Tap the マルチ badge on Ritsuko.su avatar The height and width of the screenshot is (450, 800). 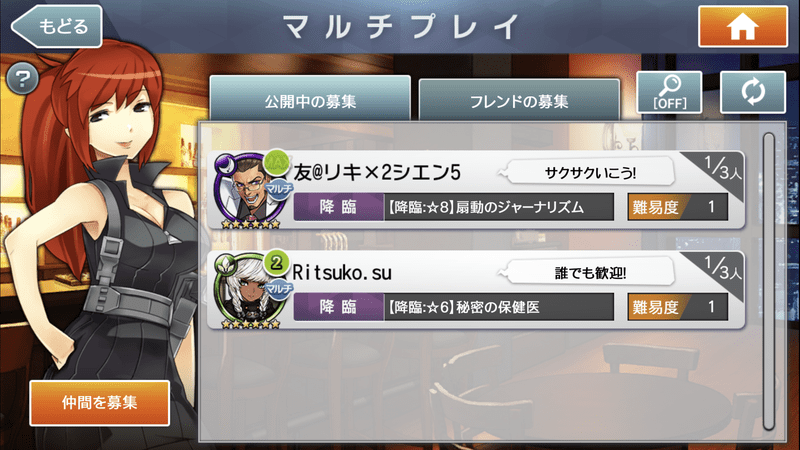pos(279,289)
